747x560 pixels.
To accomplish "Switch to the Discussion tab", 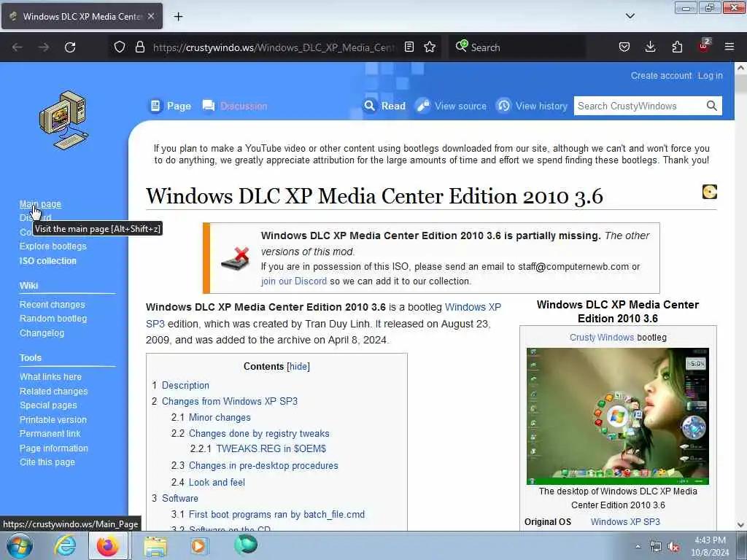I will [x=235, y=106].
